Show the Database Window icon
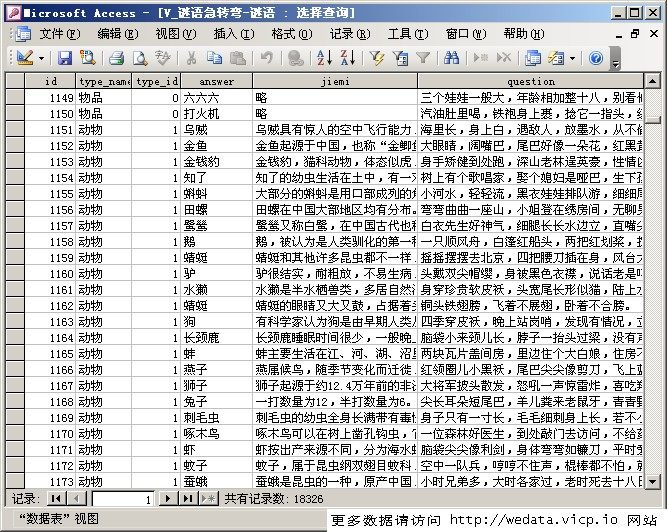The height and width of the screenshot is (532, 667). pyautogui.click(x=533, y=58)
